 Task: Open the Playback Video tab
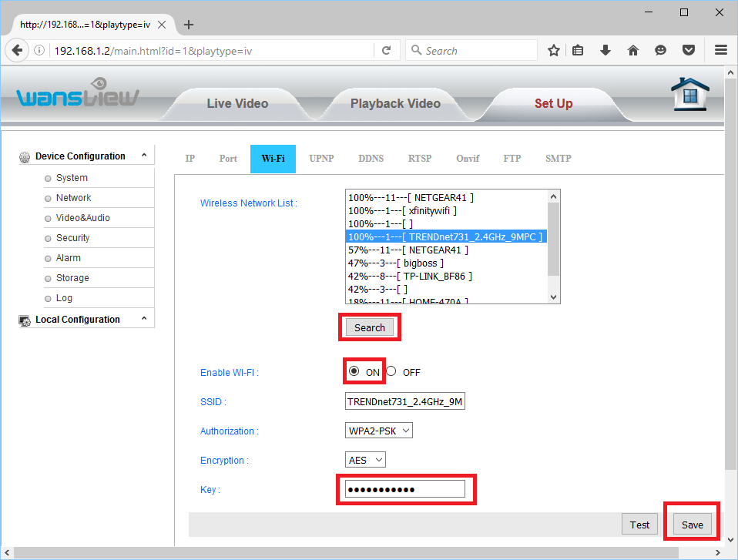click(x=395, y=103)
